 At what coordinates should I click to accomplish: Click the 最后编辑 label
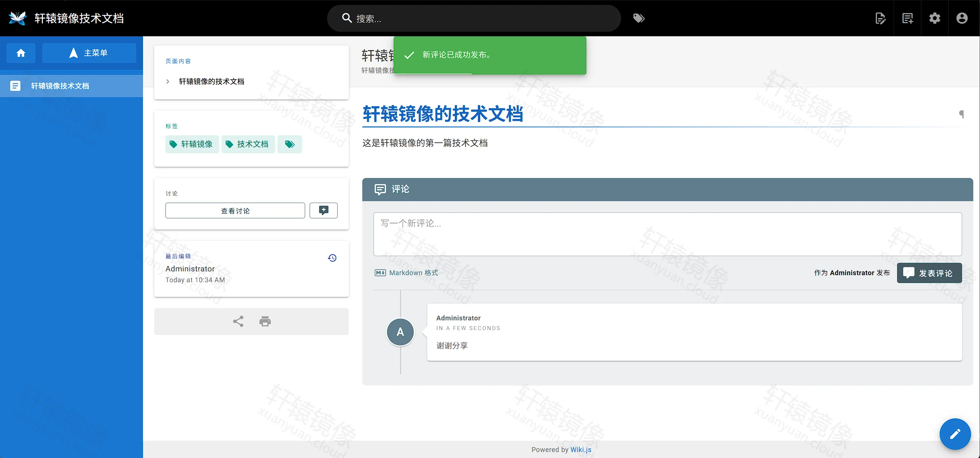coord(178,256)
